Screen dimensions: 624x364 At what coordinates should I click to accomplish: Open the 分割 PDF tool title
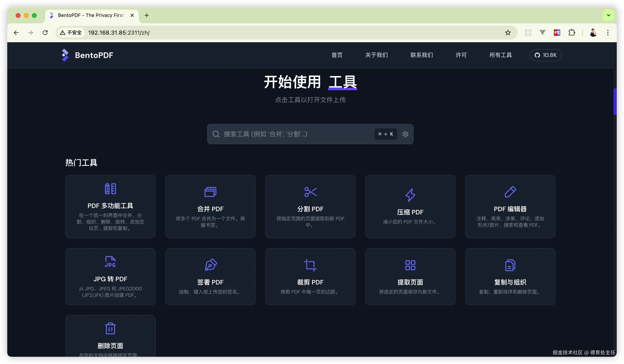point(310,209)
